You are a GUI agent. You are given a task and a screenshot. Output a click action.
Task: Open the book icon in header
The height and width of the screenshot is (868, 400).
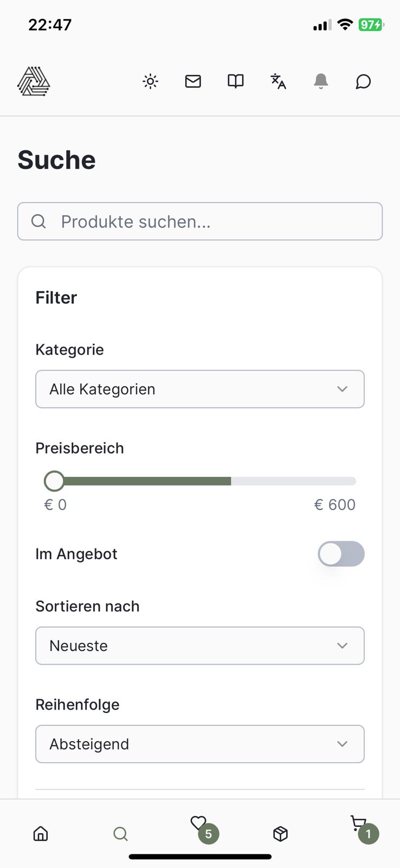tap(235, 81)
